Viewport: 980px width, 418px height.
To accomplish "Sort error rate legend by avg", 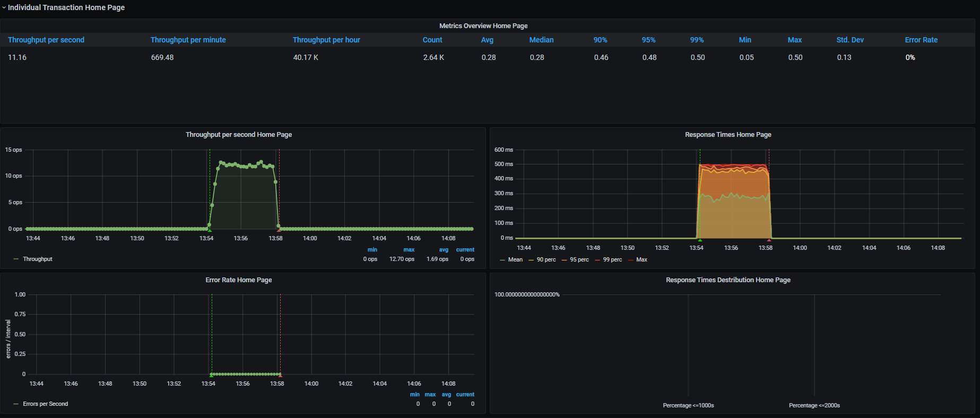I will coord(446,394).
